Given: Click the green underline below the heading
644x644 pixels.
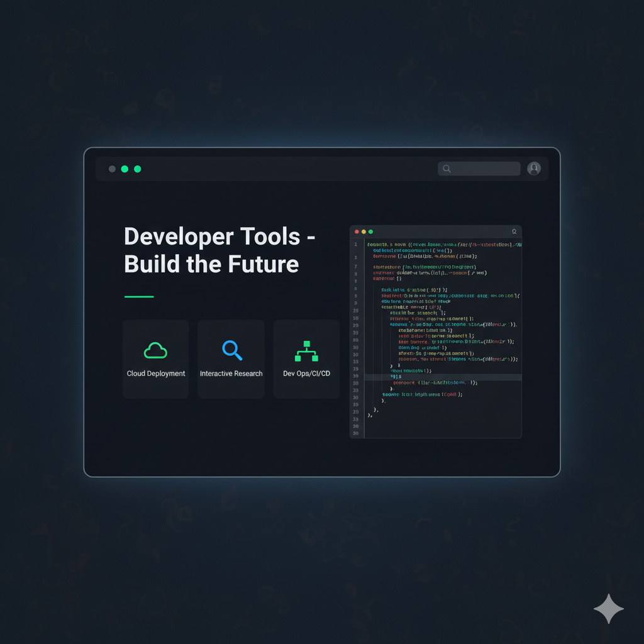Looking at the screenshot, I should 138,296.
